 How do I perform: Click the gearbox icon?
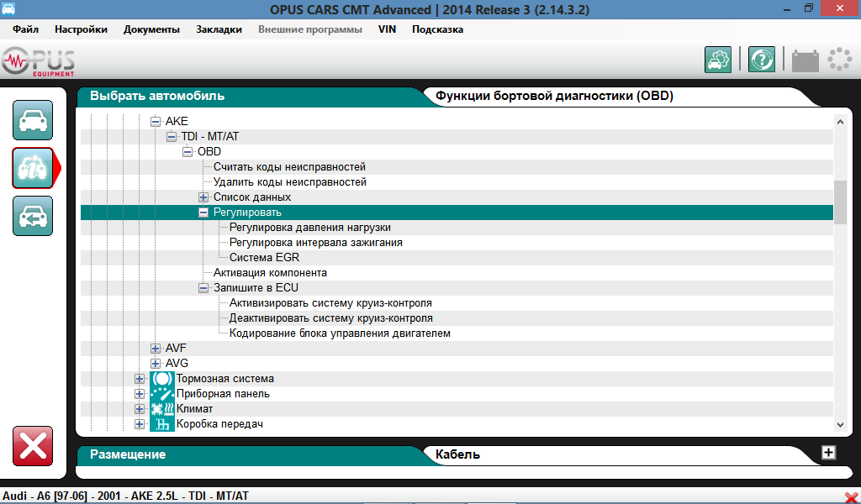162,424
